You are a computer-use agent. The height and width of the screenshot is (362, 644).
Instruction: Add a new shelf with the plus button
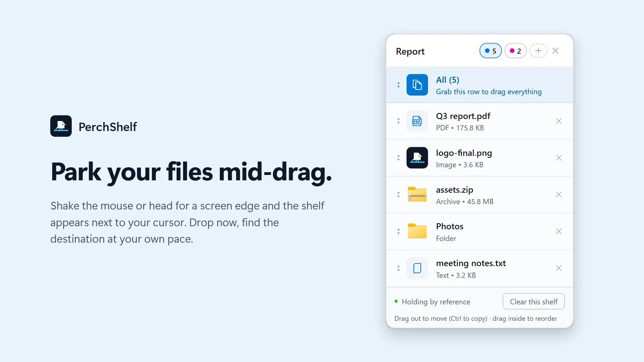(538, 51)
